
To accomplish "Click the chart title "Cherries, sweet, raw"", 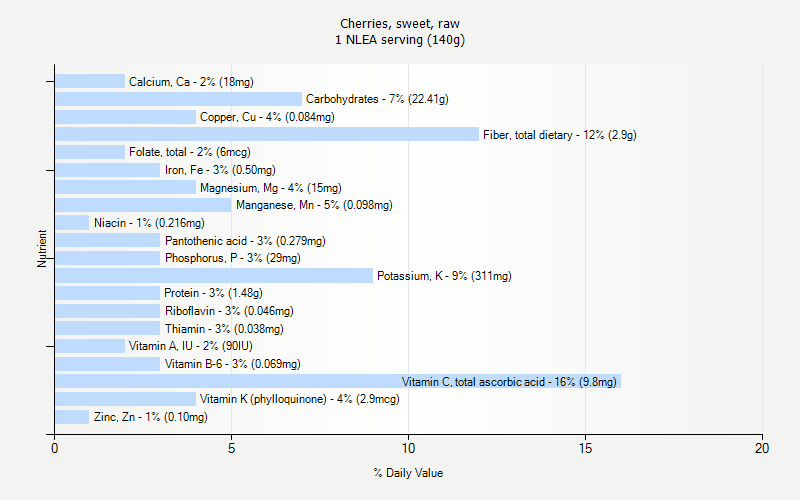I will click(400, 23).
